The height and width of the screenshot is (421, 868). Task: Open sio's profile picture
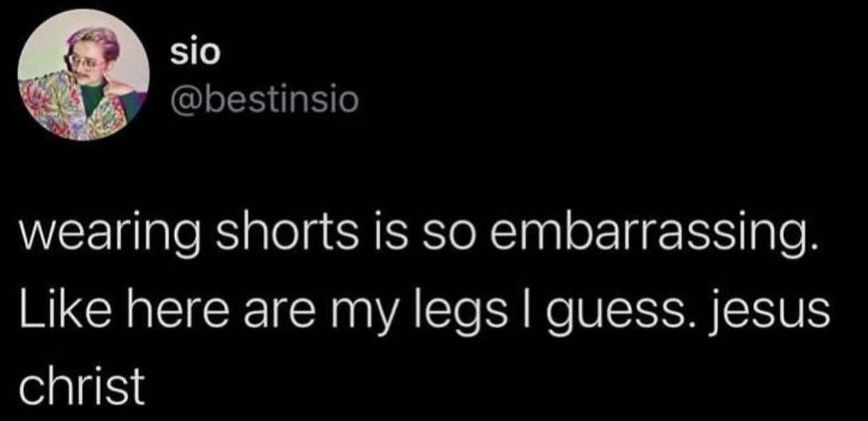pyautogui.click(x=83, y=75)
